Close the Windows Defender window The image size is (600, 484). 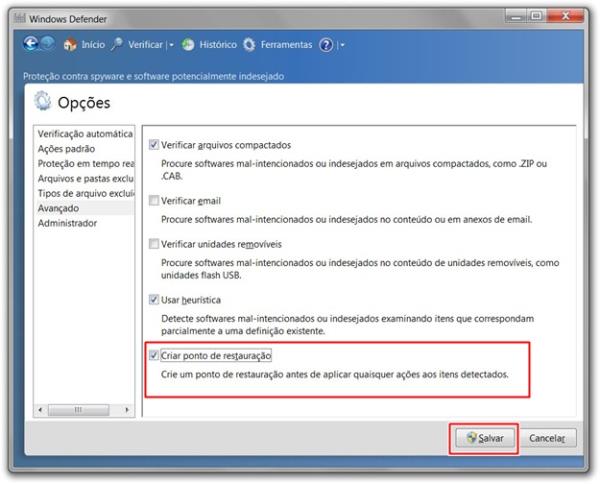click(x=566, y=16)
